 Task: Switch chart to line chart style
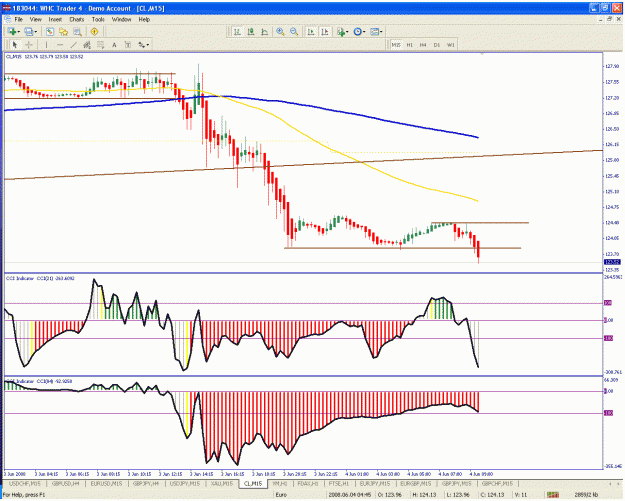pos(264,32)
